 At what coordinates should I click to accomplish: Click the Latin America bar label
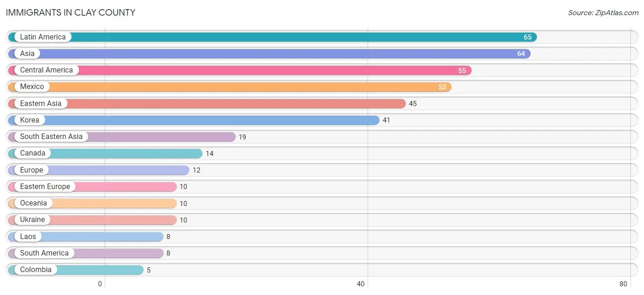click(x=43, y=37)
